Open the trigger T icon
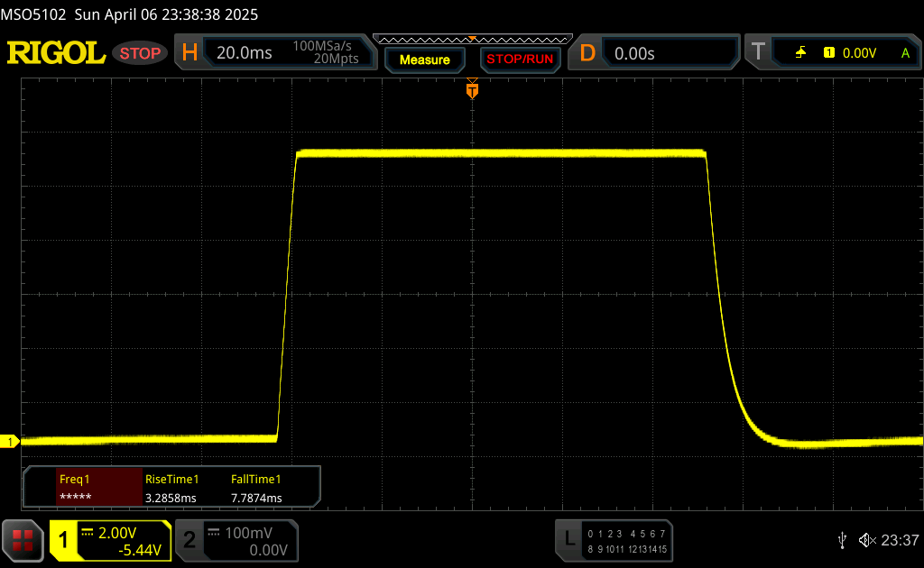The width and height of the screenshot is (924, 568). (x=758, y=51)
